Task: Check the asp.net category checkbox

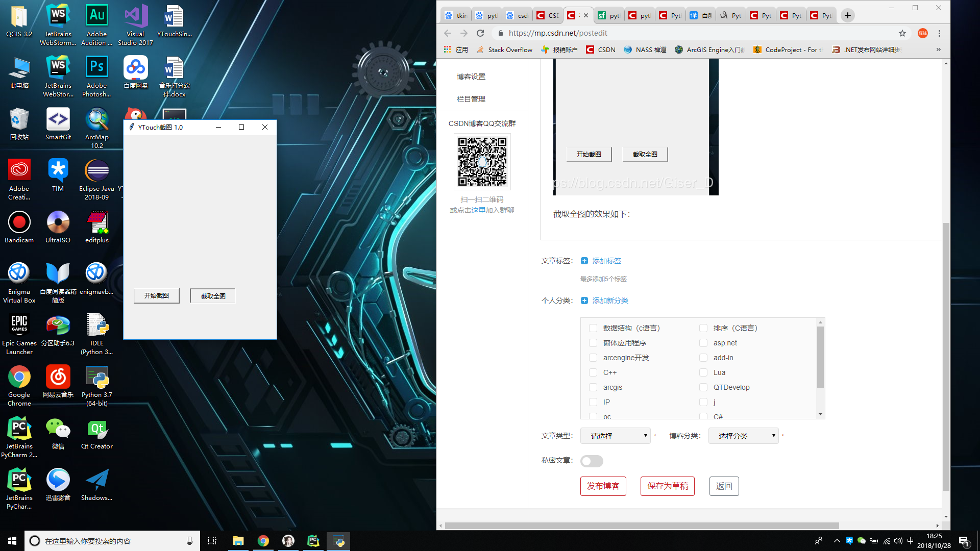Action: tap(703, 343)
